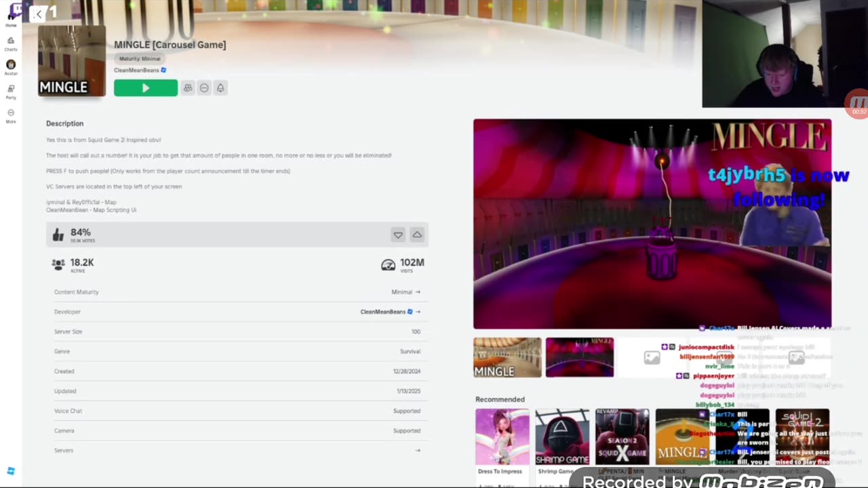
Task: Go back using the top-left arrow
Action: pos(39,14)
